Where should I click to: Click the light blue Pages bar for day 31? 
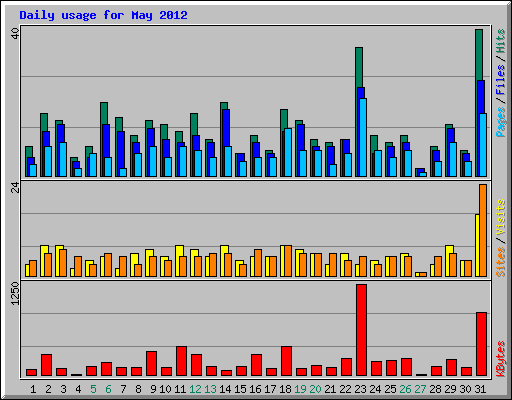click(x=483, y=145)
